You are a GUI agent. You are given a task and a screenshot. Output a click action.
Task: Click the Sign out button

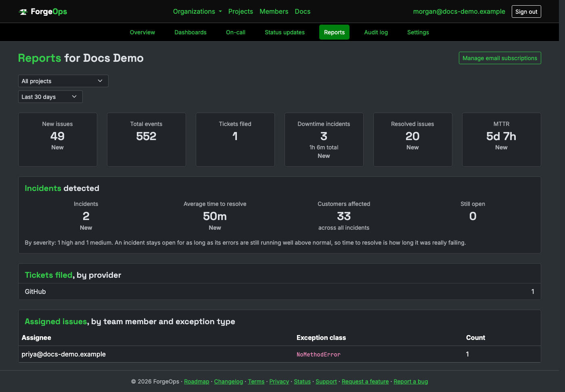526,12
